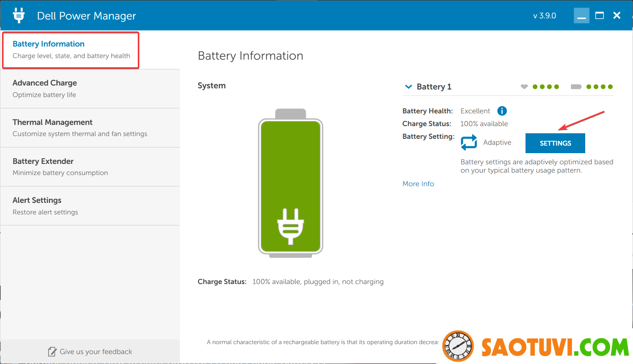Go to Thermal Management section
Image resolution: width=633 pixels, height=364 pixels.
point(90,128)
